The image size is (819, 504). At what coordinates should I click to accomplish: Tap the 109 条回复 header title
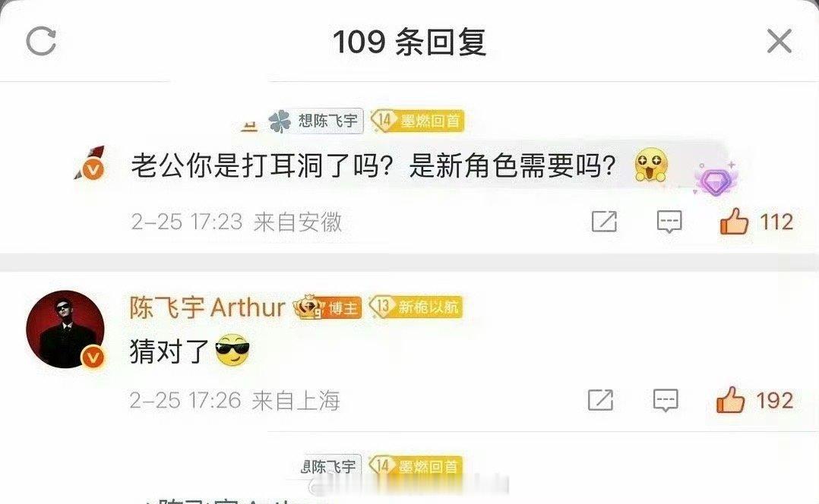click(409, 42)
